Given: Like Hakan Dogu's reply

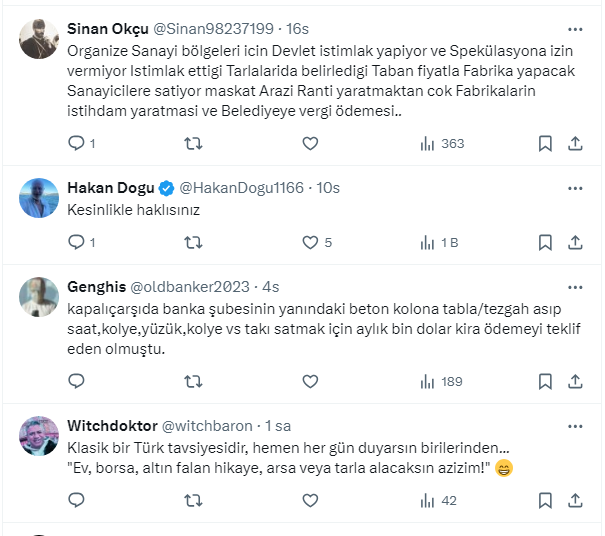Looking at the screenshot, I should [310, 242].
